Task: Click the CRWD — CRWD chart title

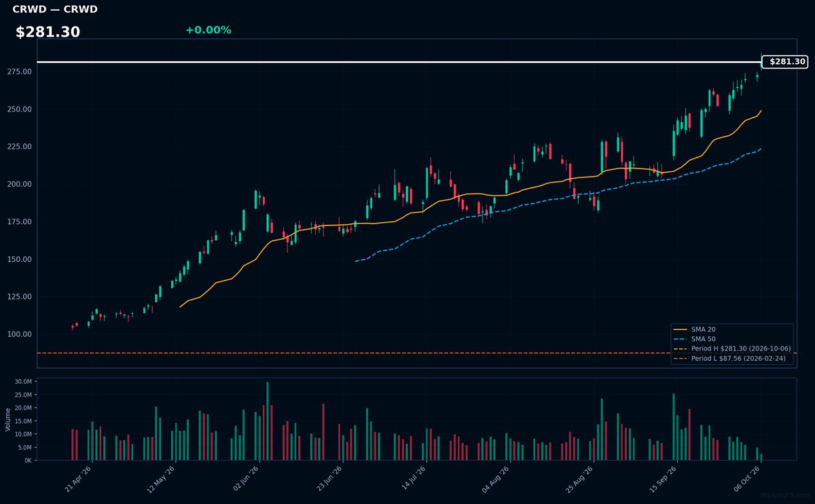Action: point(55,10)
